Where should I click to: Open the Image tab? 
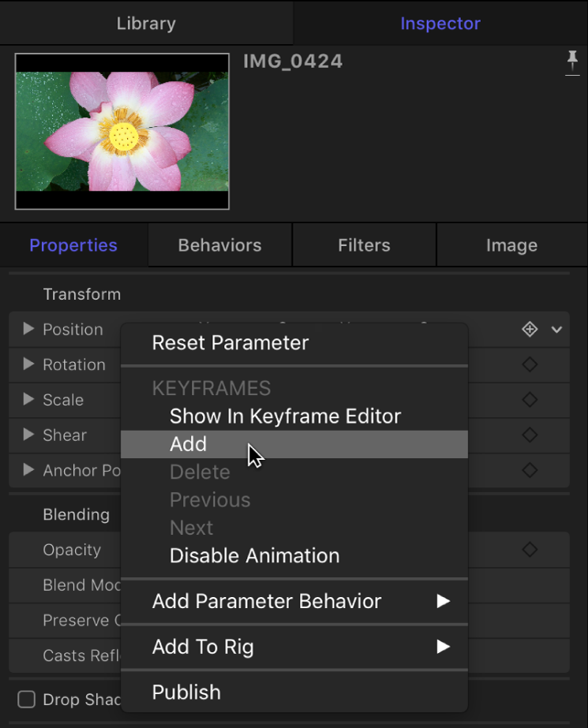click(511, 245)
